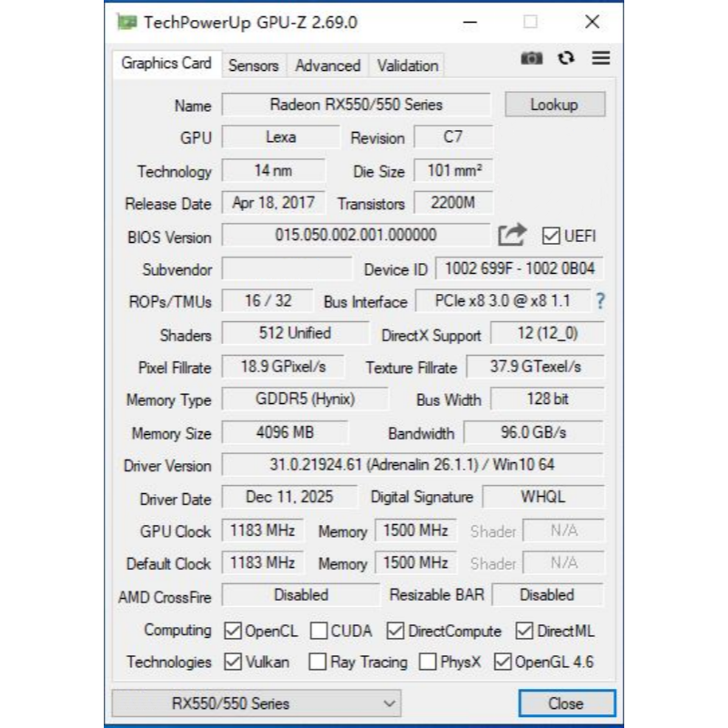This screenshot has height=728, width=728.
Task: Click the Shaders value 512 Unified
Action: click(295, 333)
